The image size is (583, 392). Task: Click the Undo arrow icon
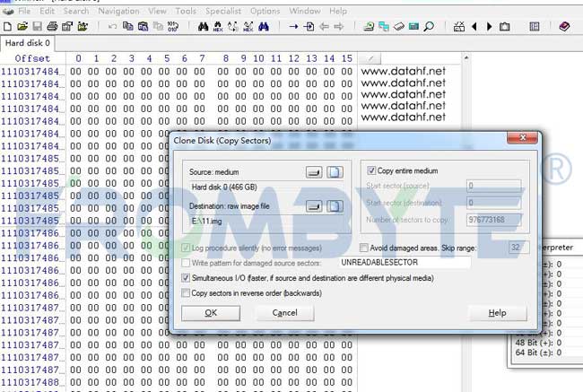point(112,26)
